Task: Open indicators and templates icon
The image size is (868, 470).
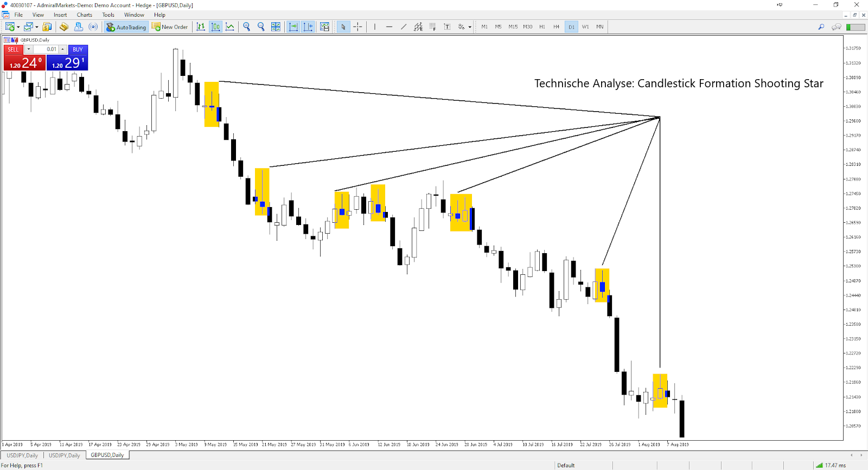Action: pos(324,27)
